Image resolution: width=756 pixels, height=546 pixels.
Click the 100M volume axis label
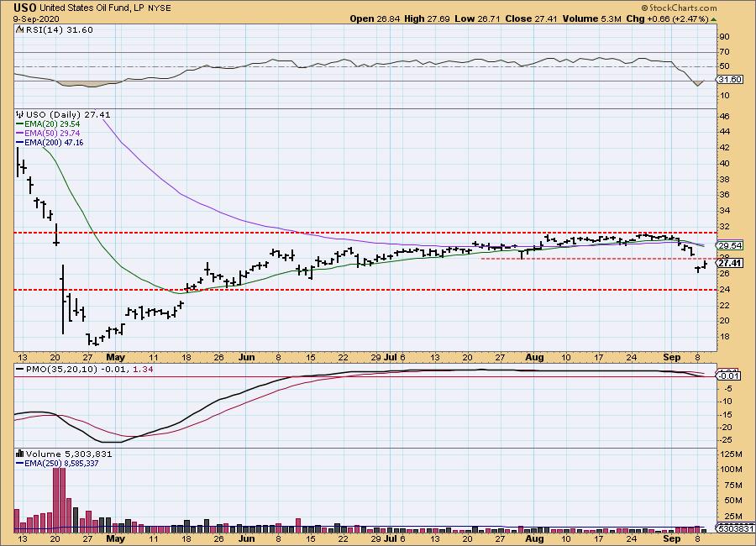pyautogui.click(x=732, y=470)
